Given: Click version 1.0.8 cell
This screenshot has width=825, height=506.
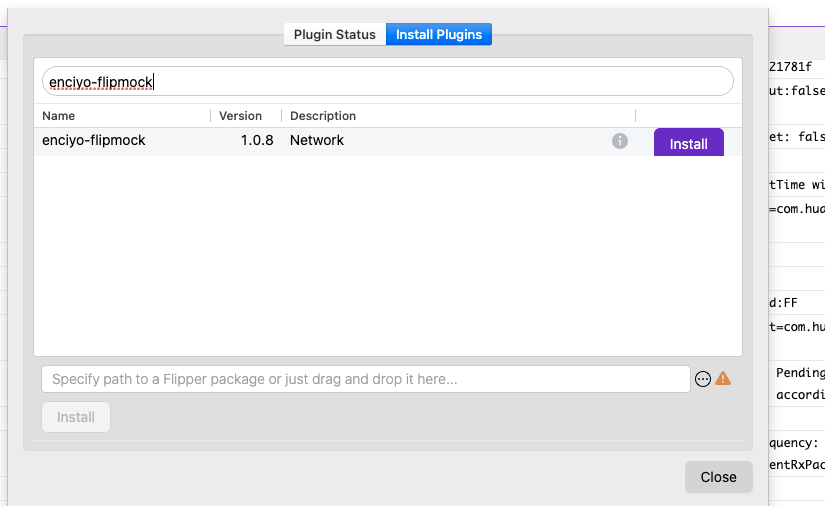Looking at the screenshot, I should point(257,140).
